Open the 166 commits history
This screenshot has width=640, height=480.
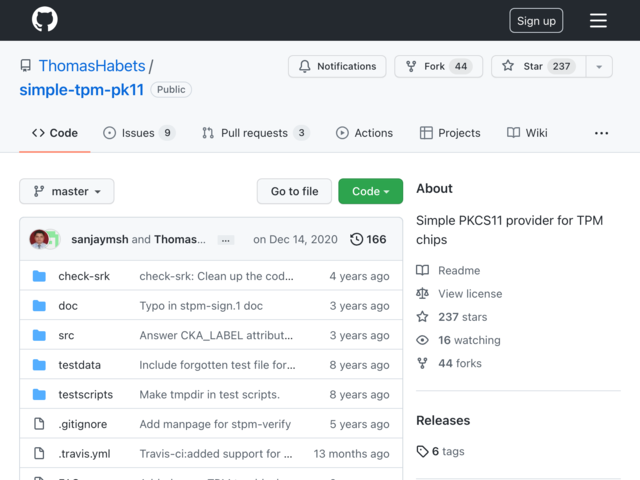pyautogui.click(x=368, y=239)
